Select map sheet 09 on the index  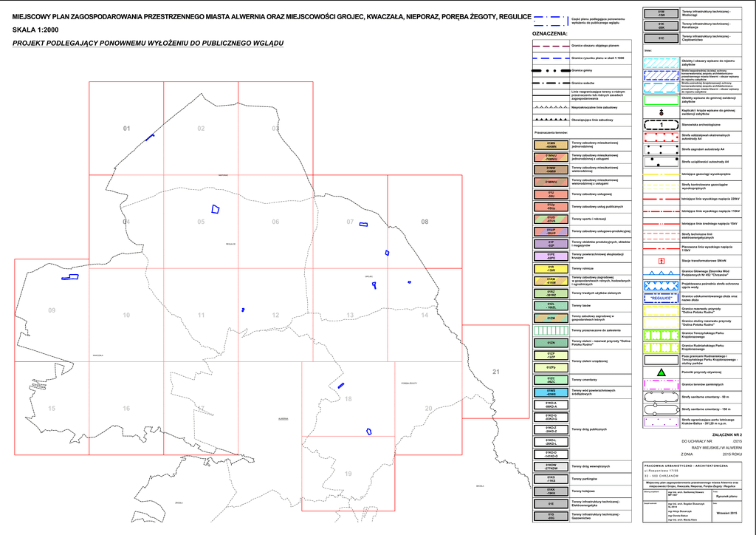(x=52, y=310)
